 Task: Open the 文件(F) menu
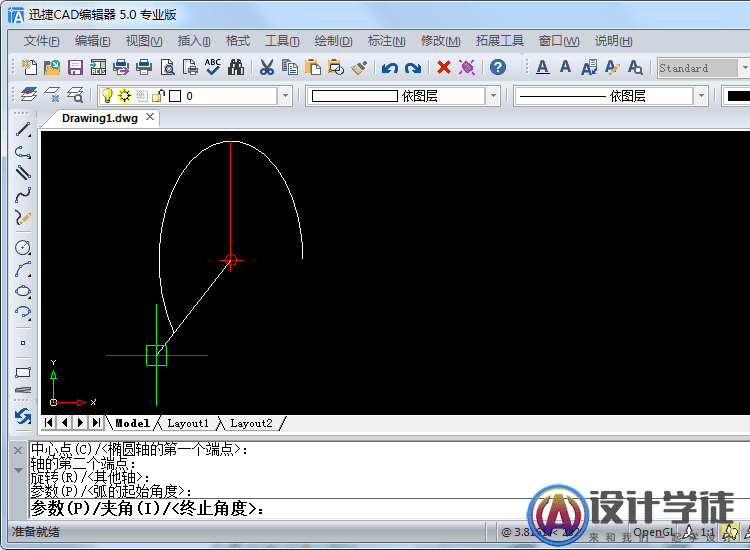point(42,41)
